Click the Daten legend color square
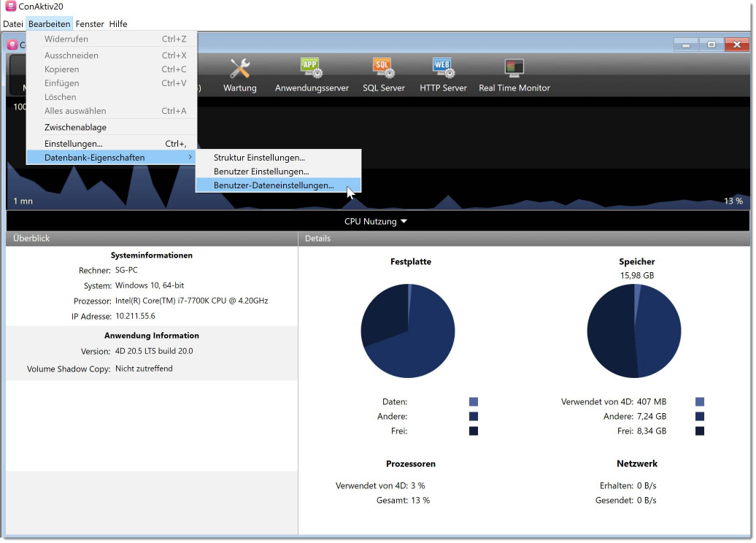The height and width of the screenshot is (543, 756). [474, 402]
